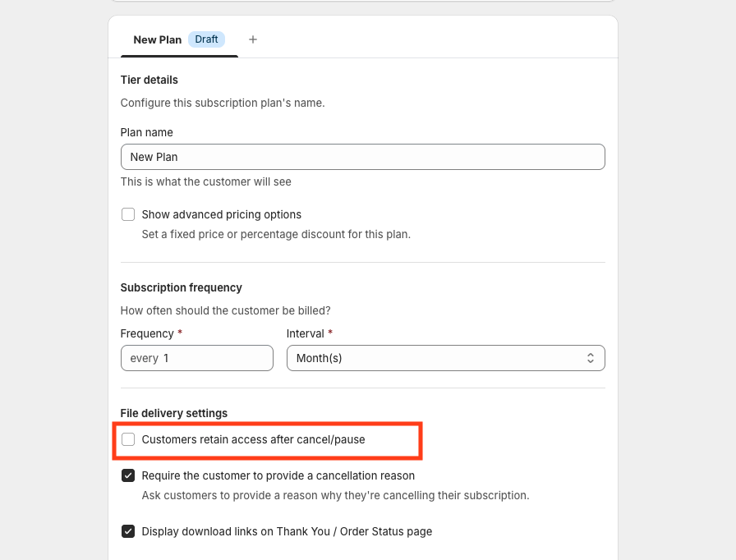The height and width of the screenshot is (560, 736).
Task: Uncheck Require cancellation reason checkbox
Action: tap(128, 475)
